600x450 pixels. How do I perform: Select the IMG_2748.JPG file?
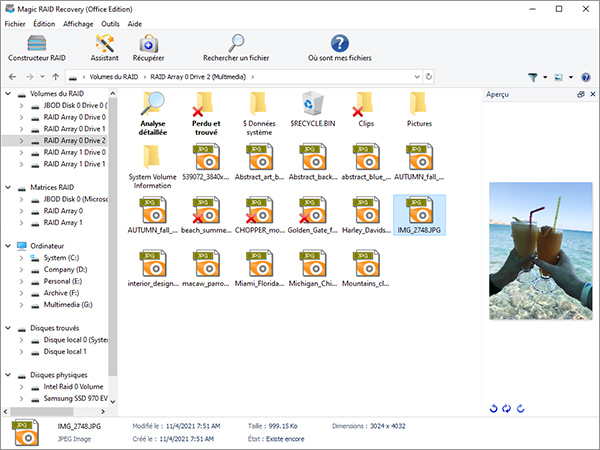point(419,215)
